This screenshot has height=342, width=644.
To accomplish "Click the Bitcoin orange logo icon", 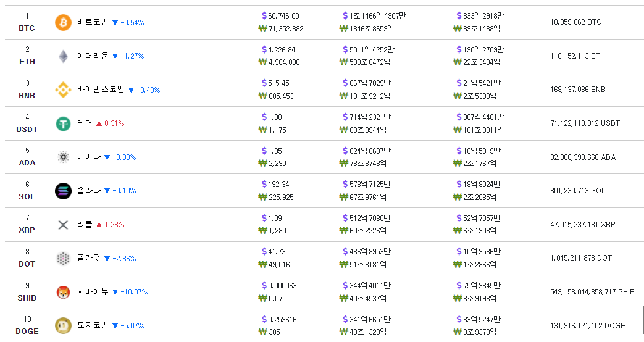I will (x=63, y=23).
